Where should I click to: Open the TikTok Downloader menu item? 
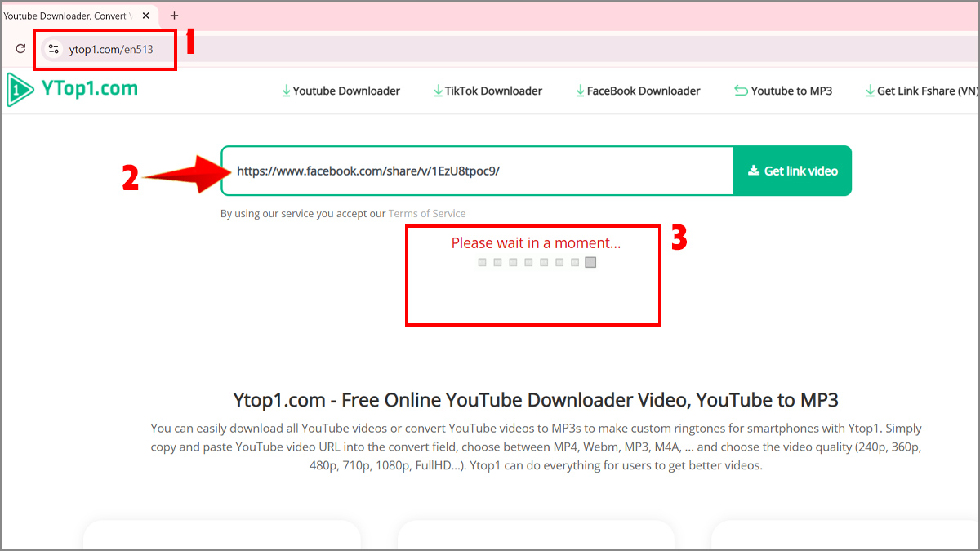click(494, 90)
